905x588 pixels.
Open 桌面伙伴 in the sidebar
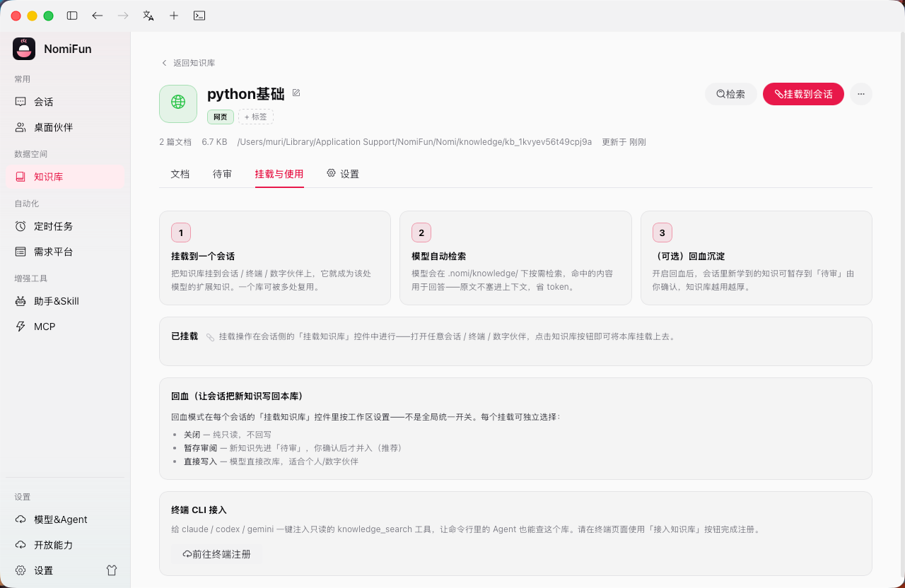pos(65,127)
